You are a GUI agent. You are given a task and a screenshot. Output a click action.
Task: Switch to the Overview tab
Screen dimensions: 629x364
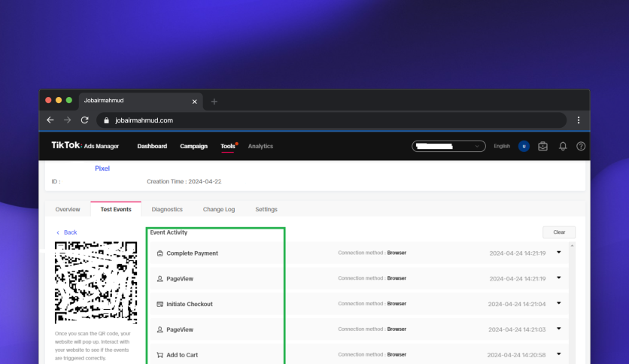pyautogui.click(x=68, y=209)
